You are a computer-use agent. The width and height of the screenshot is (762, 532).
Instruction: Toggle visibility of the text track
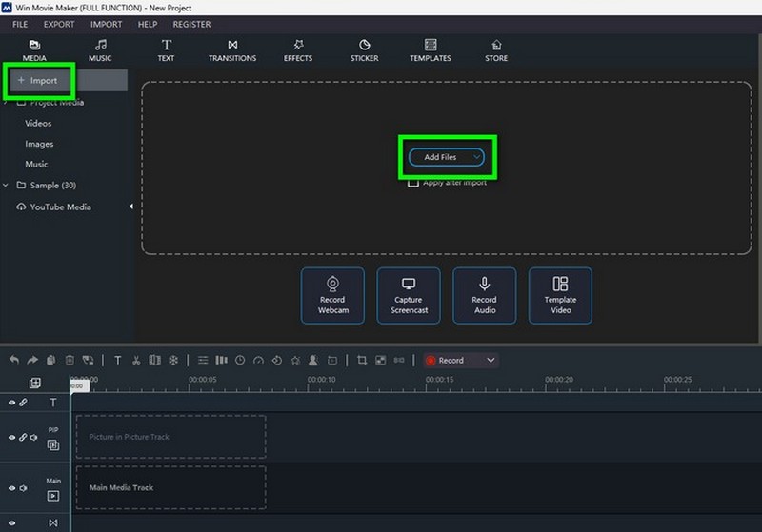tap(11, 403)
